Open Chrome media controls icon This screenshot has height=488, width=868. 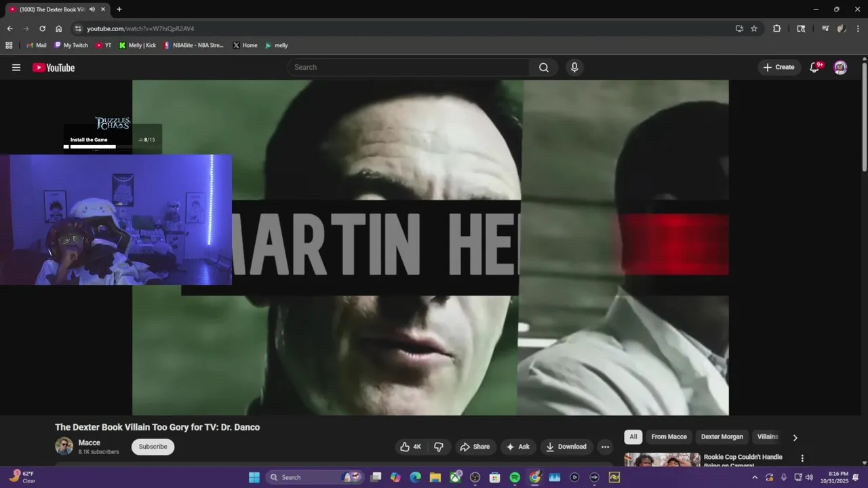click(x=825, y=28)
